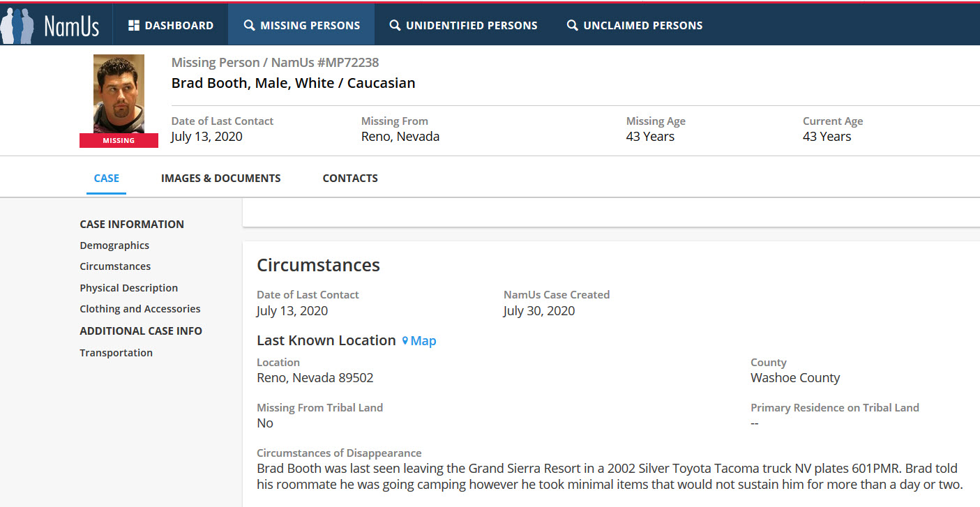This screenshot has width=980, height=507.
Task: Open Brad Booth's profile photo
Action: click(119, 93)
